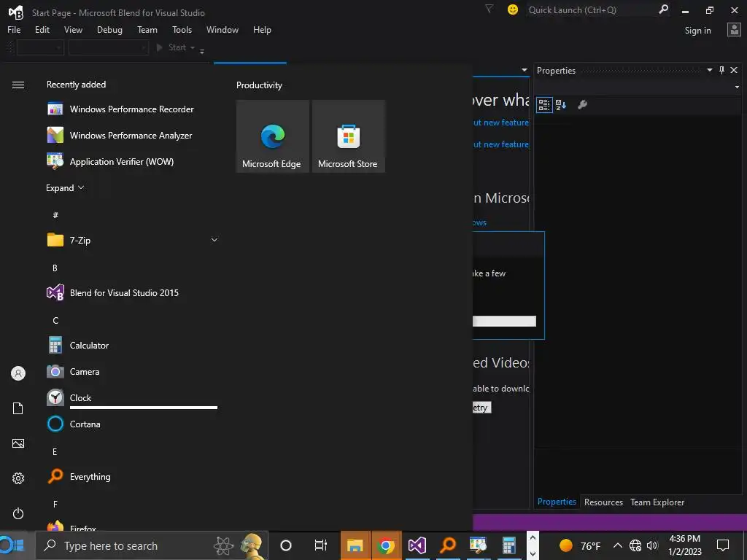This screenshot has height=560, width=747.
Task: Open Properties panel window position dropdown
Action: [x=709, y=70]
